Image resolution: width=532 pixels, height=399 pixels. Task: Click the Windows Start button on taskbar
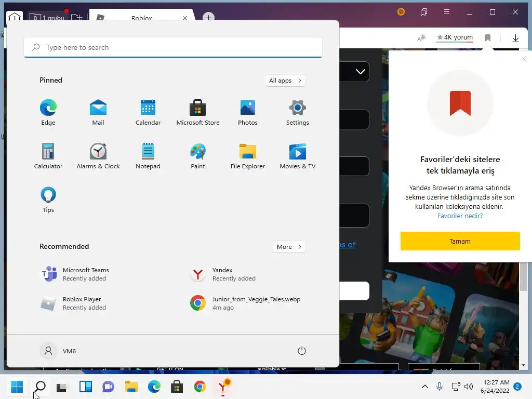click(x=17, y=387)
